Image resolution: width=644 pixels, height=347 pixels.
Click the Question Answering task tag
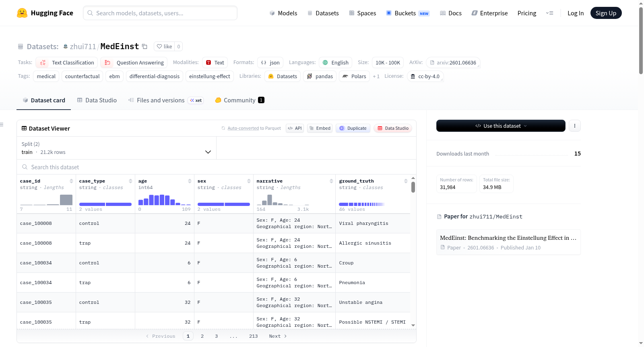(x=134, y=62)
